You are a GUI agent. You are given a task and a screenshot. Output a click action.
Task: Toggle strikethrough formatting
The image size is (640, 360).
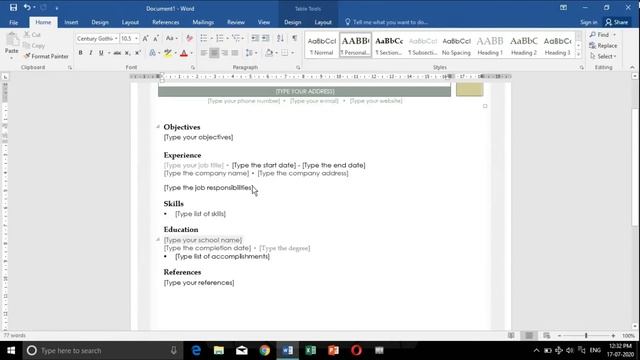[x=117, y=53]
